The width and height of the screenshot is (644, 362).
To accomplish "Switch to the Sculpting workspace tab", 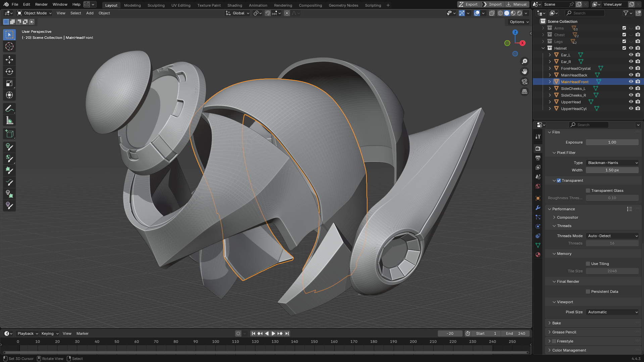I will point(156,5).
